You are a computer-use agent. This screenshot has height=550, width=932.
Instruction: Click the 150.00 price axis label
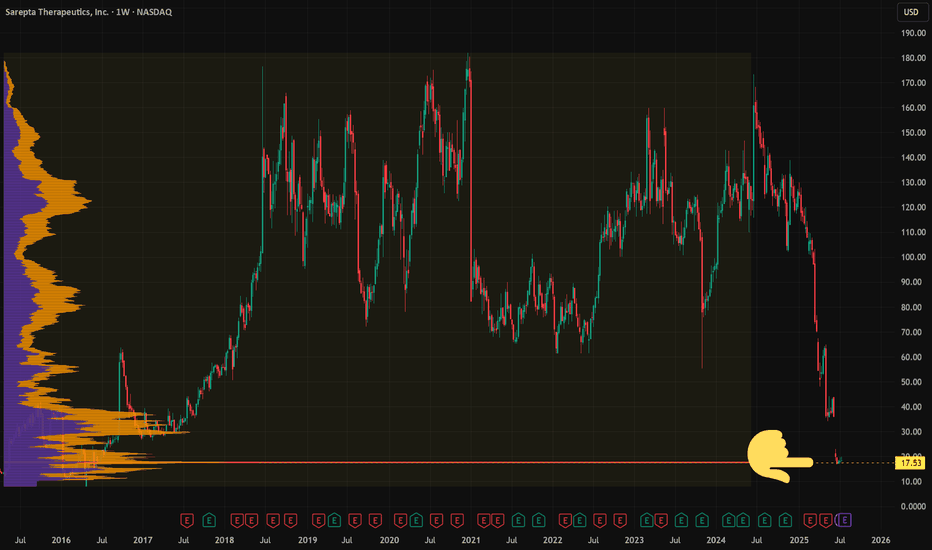pyautogui.click(x=913, y=133)
